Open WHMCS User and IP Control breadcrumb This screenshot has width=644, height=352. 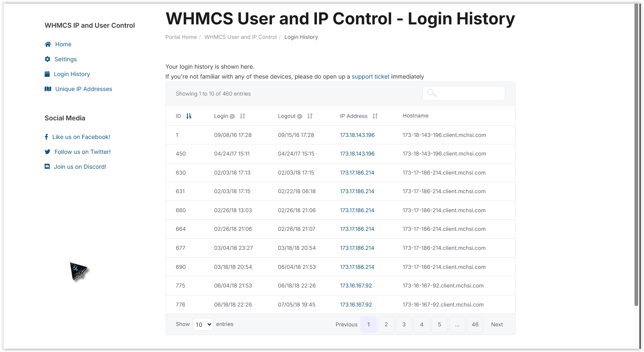[x=240, y=37]
